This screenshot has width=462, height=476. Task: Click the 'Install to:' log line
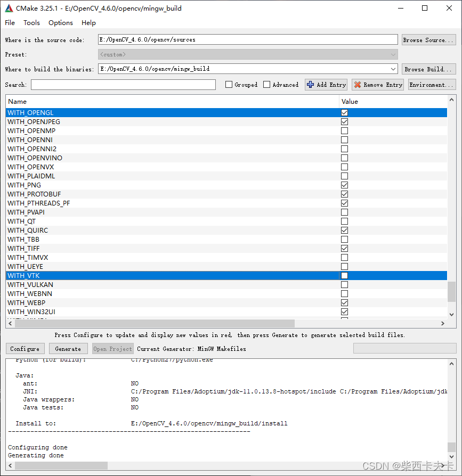pos(151,423)
